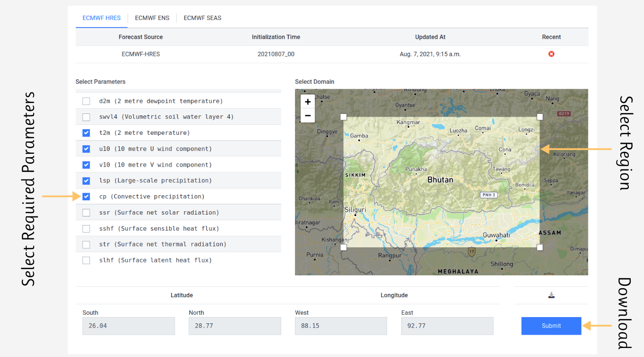Grab the bottom-right region selection handle
The width and height of the screenshot is (644, 357).
point(540,247)
